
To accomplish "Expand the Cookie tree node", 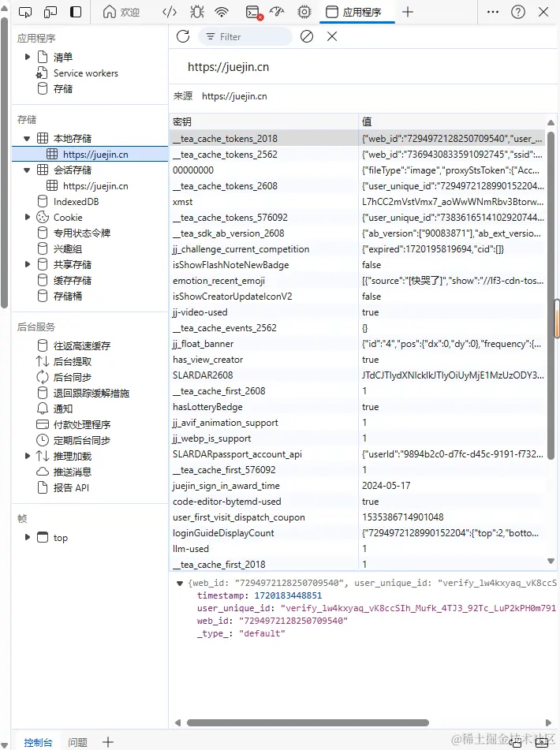I will coord(28,217).
